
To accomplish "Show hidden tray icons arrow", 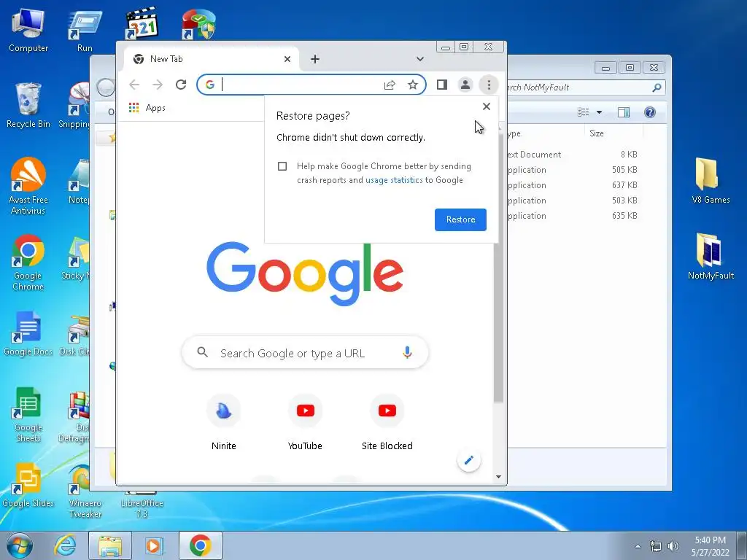I will point(638,546).
